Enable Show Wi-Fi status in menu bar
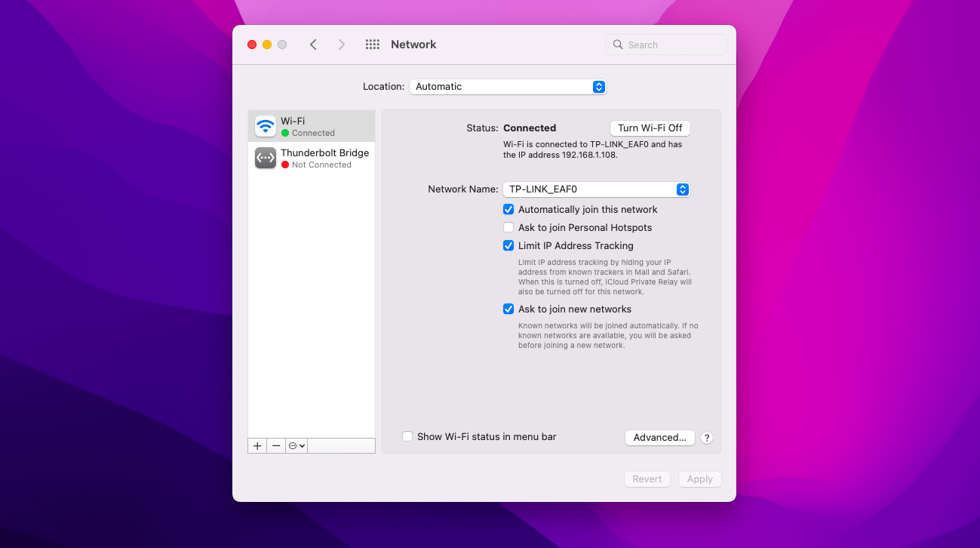The width and height of the screenshot is (980, 548). pos(407,436)
